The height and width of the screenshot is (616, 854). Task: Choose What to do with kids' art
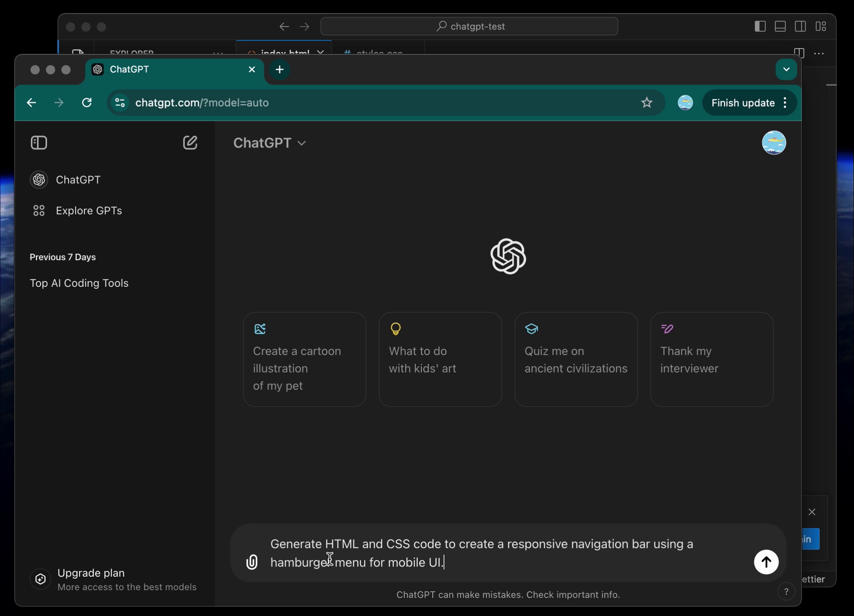440,359
